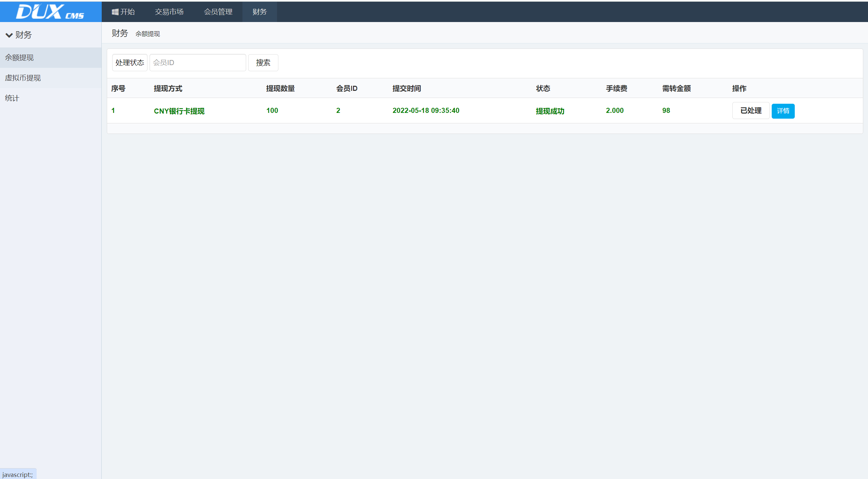This screenshot has width=868, height=479.
Task: Open 详情 for the withdrawal record
Action: coord(783,111)
